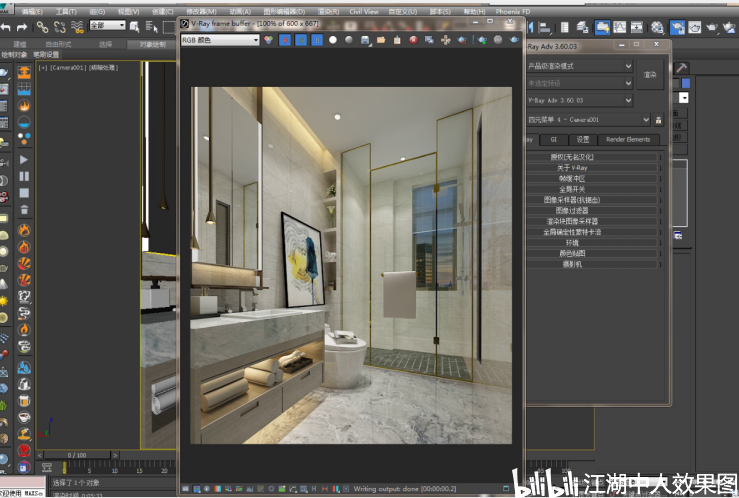Open view to render Camera001 dropdown

pyautogui.click(x=588, y=120)
